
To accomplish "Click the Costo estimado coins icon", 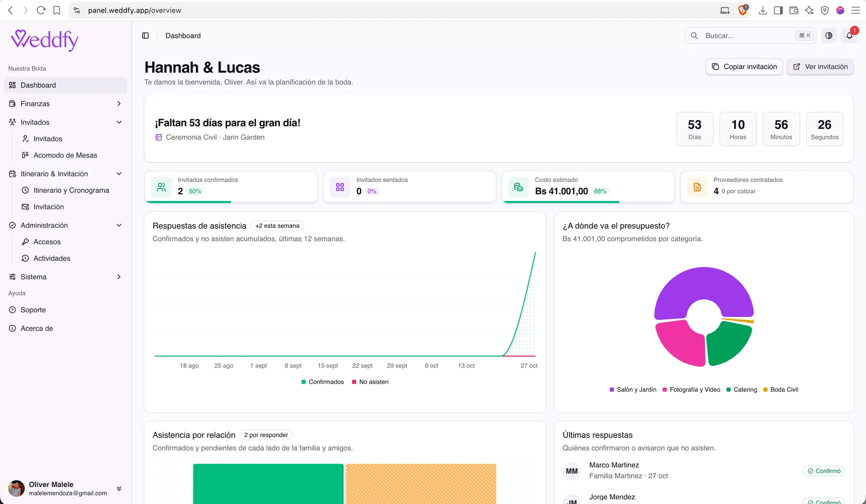I will pyautogui.click(x=519, y=187).
